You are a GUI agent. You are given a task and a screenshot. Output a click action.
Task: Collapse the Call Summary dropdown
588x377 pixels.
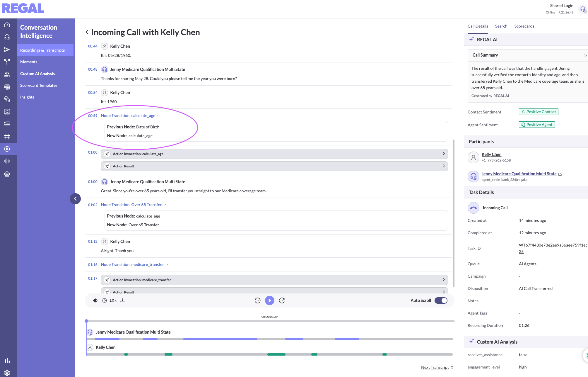pos(585,55)
